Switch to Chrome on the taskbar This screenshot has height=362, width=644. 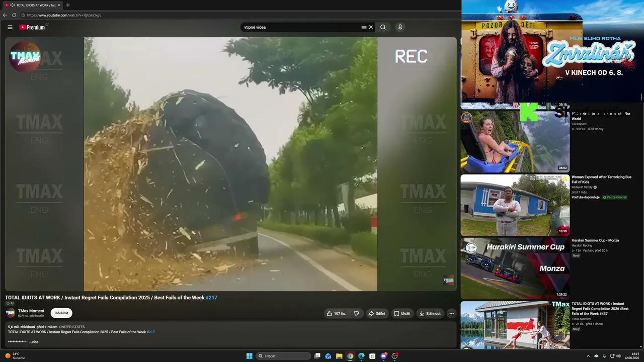350,356
